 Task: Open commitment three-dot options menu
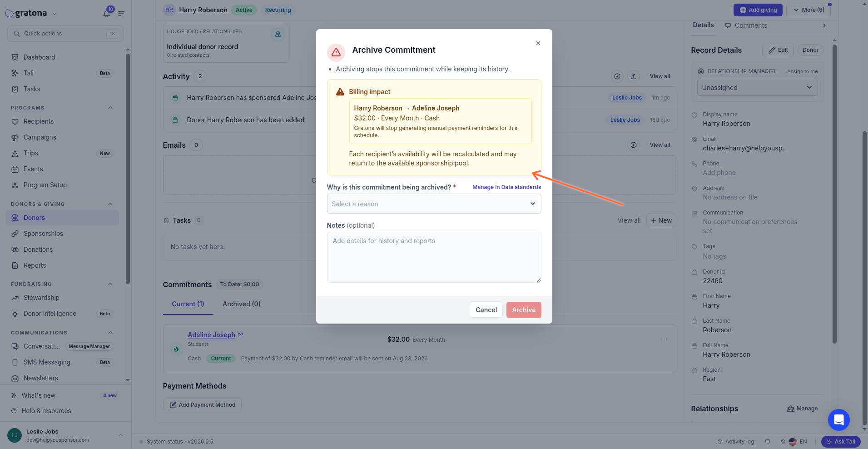pyautogui.click(x=664, y=339)
